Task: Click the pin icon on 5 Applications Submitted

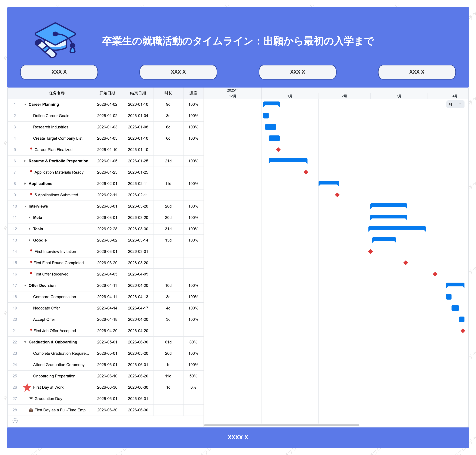Action: (31, 194)
